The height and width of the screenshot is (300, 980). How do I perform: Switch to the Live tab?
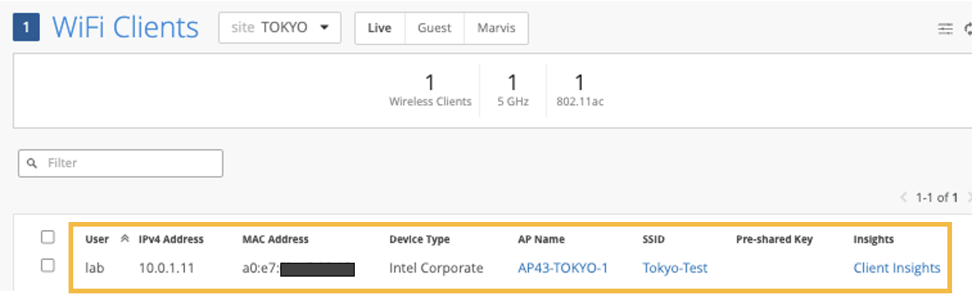click(x=379, y=28)
